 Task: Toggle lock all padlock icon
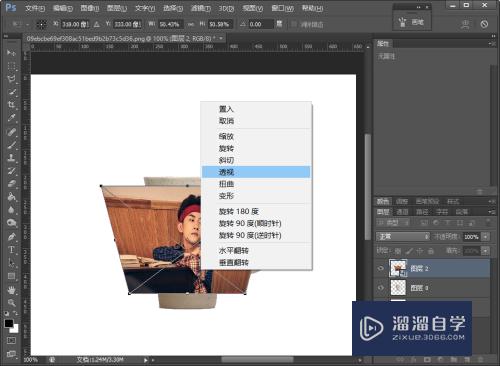[431, 251]
